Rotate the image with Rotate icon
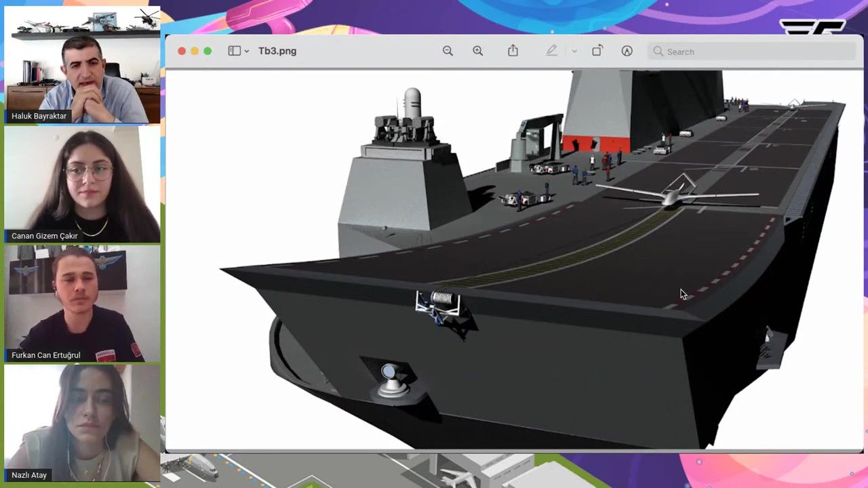This screenshot has width=868, height=488. (x=597, y=51)
